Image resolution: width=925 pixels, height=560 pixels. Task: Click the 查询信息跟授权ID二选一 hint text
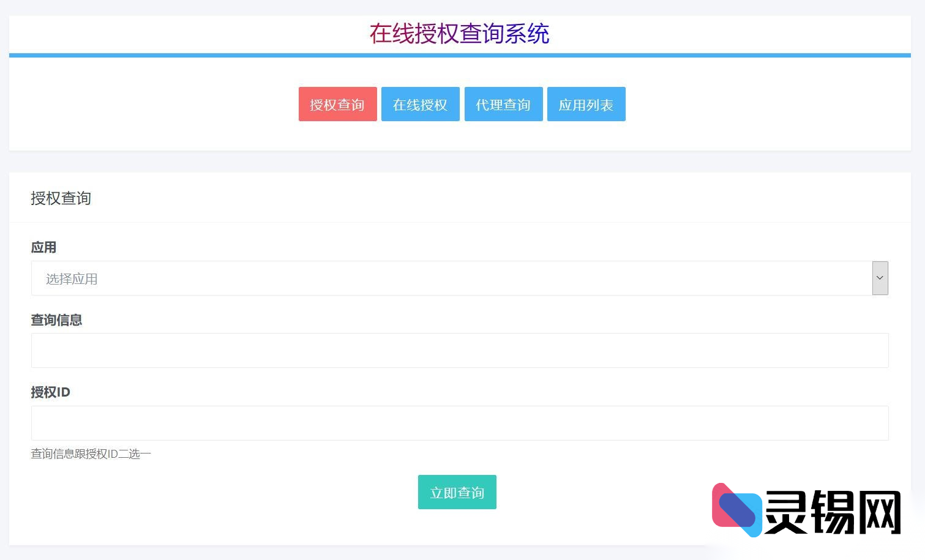click(x=91, y=454)
